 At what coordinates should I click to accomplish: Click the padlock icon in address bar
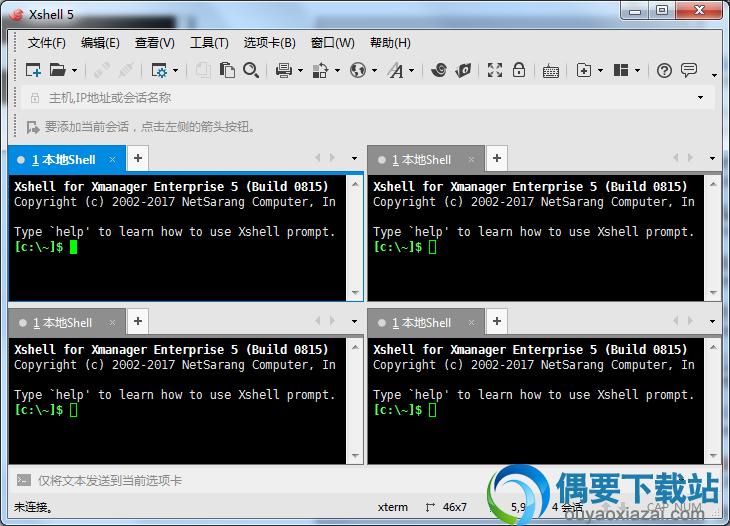(x=34, y=98)
